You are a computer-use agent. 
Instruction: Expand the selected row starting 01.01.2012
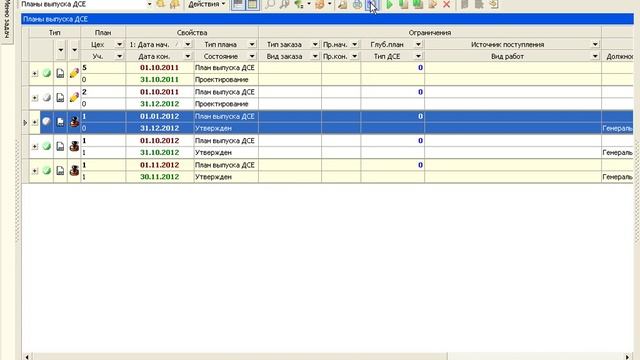click(x=35, y=122)
